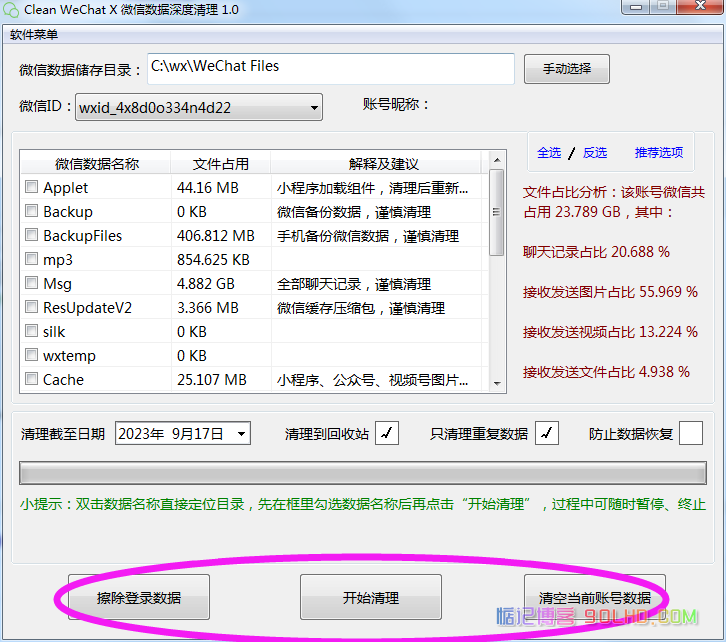Click the data list scrollbar thumb
The image size is (726, 642).
[x=497, y=212]
